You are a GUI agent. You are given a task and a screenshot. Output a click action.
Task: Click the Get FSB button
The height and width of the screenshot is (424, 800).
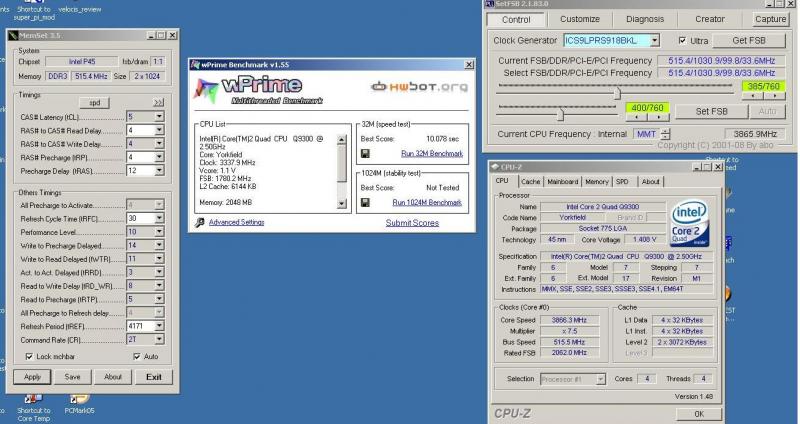click(x=749, y=40)
